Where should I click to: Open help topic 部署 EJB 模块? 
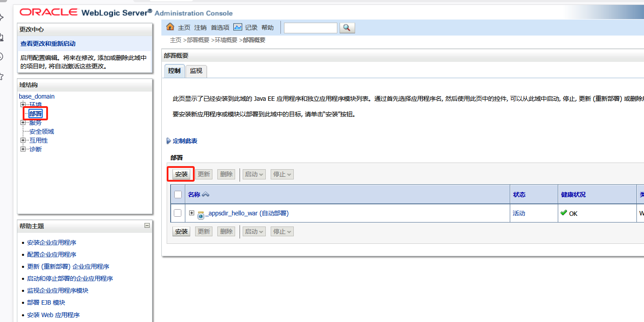(46, 302)
